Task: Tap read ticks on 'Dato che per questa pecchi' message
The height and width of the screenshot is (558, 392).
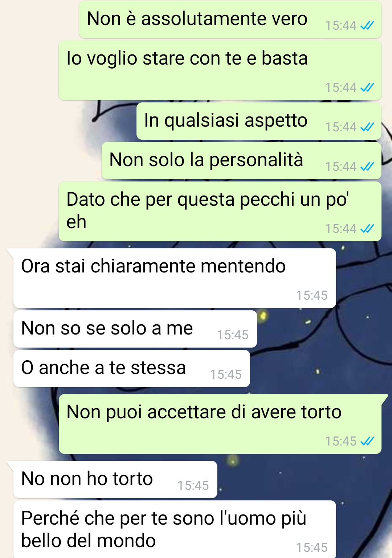Action: pos(367,229)
